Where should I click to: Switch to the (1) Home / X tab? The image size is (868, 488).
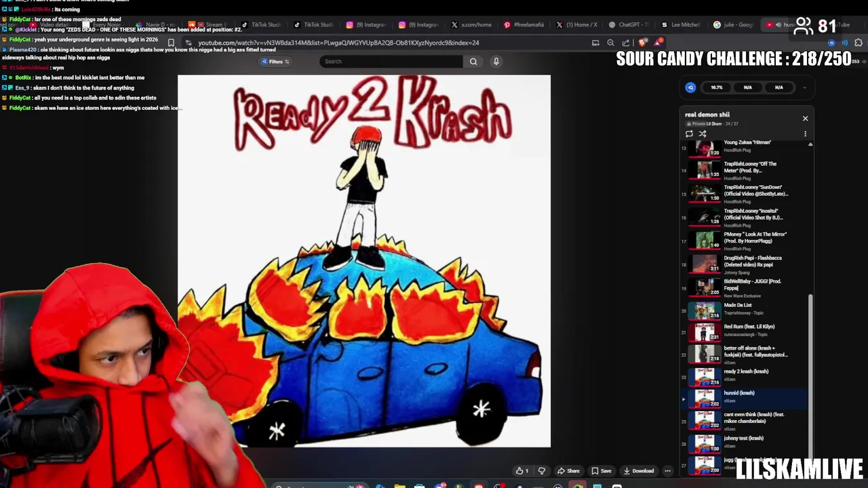pyautogui.click(x=576, y=25)
